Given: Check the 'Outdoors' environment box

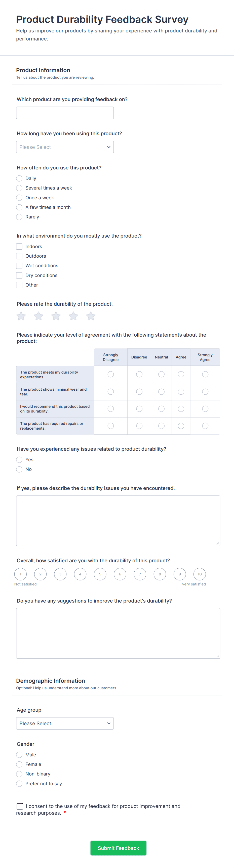Looking at the screenshot, I should 19,256.
